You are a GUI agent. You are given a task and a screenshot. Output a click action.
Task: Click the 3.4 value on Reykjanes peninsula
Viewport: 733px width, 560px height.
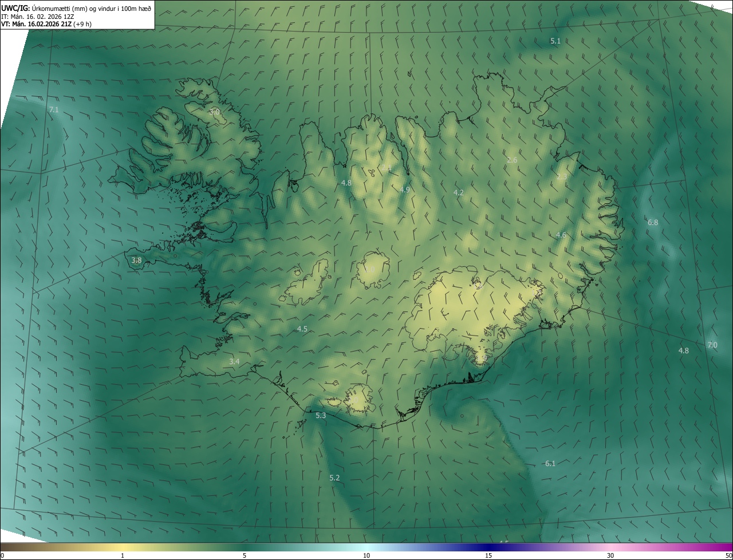coord(234,362)
